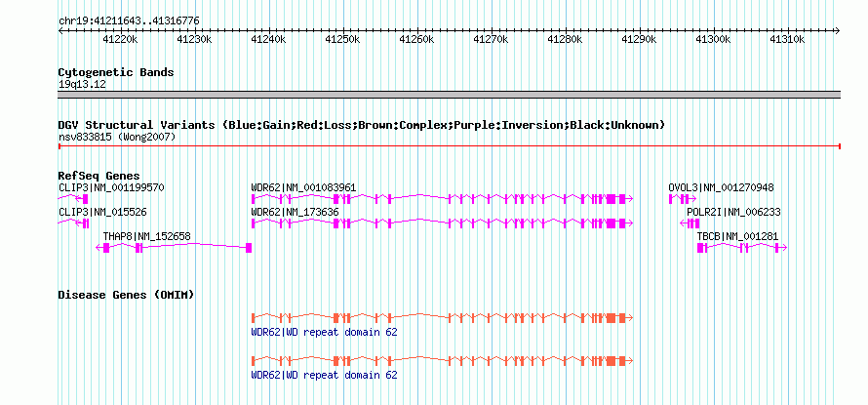The image size is (868, 405).
Task: Open the WDR62|NM_001083961 transcript label
Action: point(303,187)
